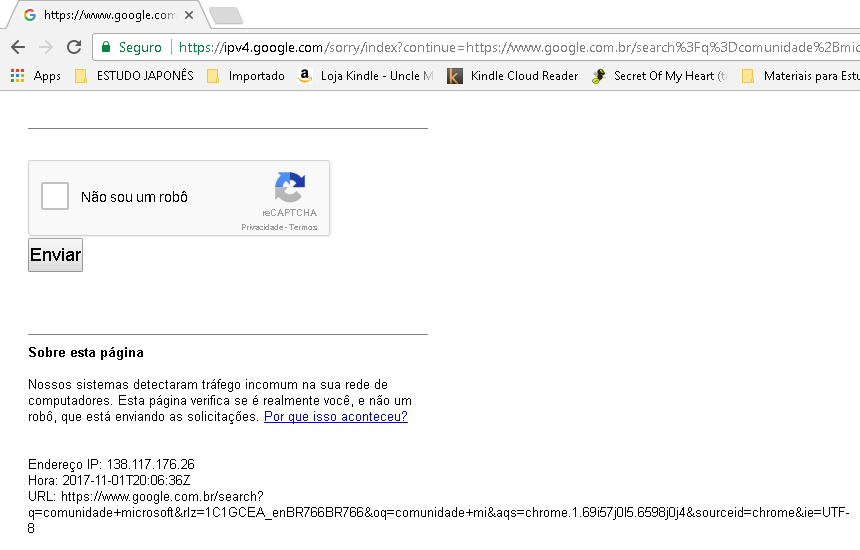Click the reCAPTCHA logo icon
860x550 pixels.
(290, 187)
